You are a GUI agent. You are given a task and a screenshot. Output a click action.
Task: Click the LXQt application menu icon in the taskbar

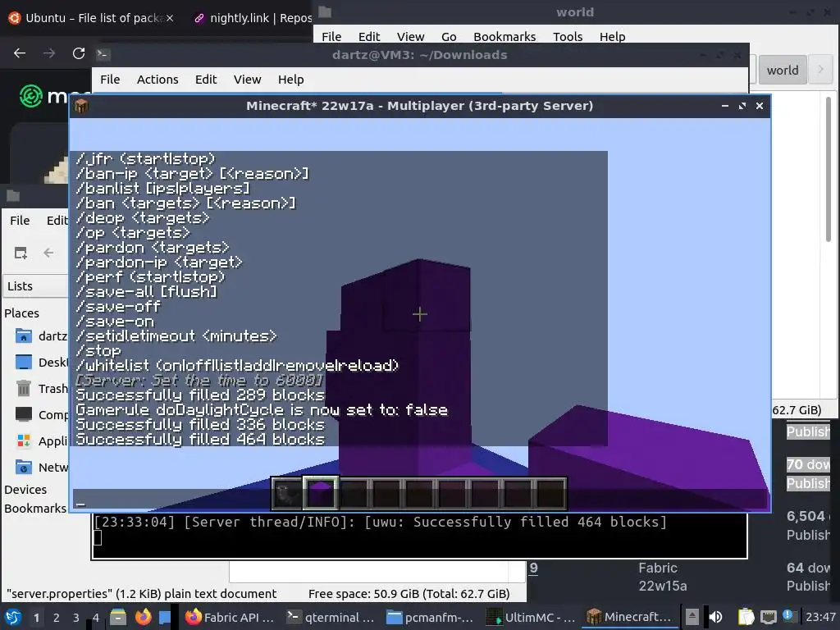pyautogui.click(x=13, y=617)
